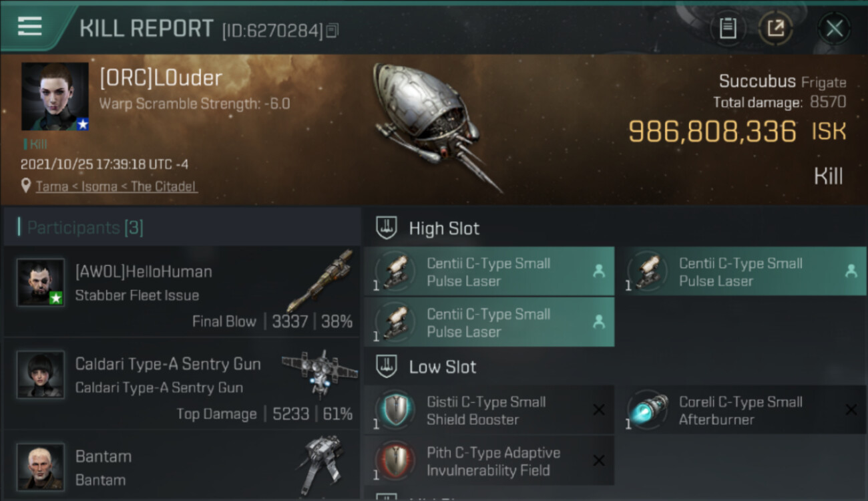The image size is (868, 501).
Task: Click X mark on Shield Booster row
Action: (x=599, y=409)
